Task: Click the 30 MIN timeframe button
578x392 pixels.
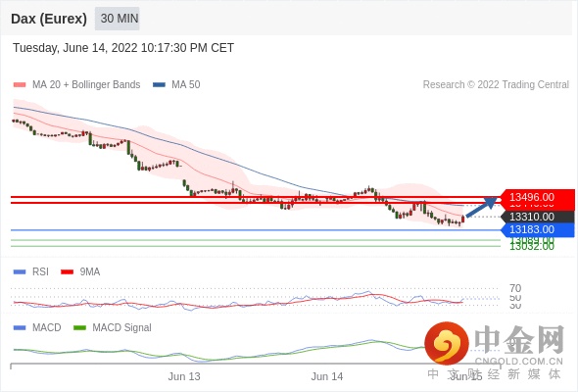Action: [118, 19]
